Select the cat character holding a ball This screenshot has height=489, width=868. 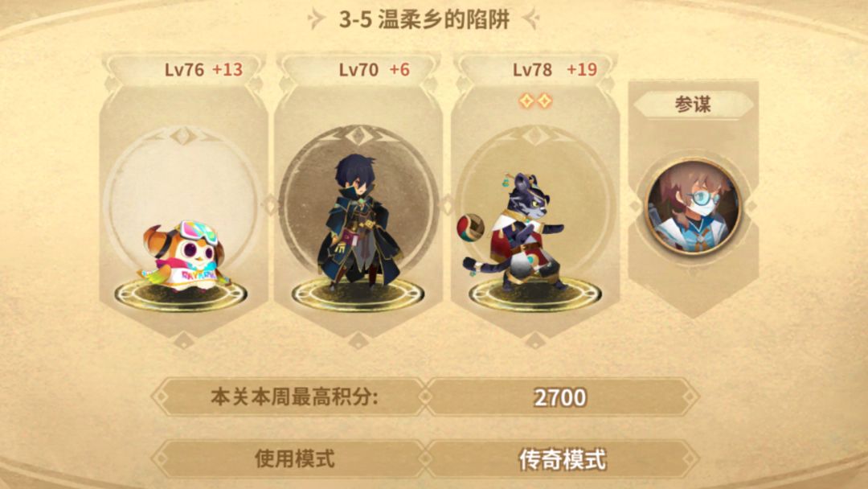pos(512,232)
